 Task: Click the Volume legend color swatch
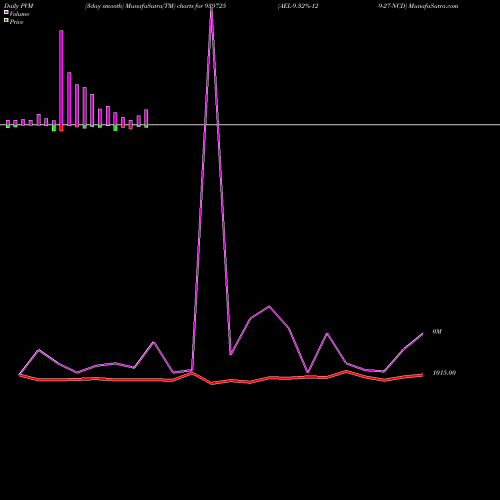coord(6,12)
